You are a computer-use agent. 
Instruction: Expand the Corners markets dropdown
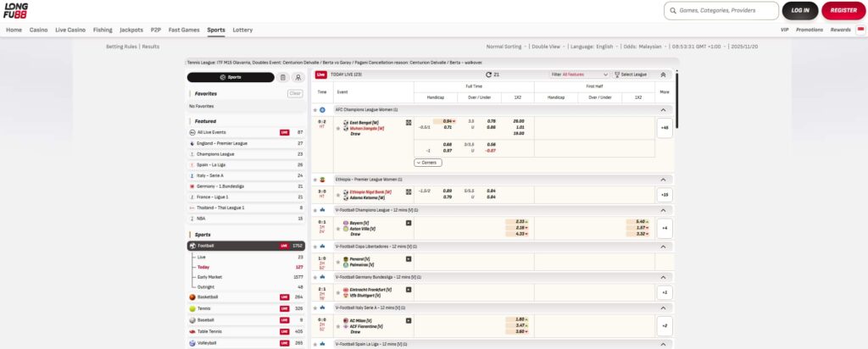click(x=428, y=163)
